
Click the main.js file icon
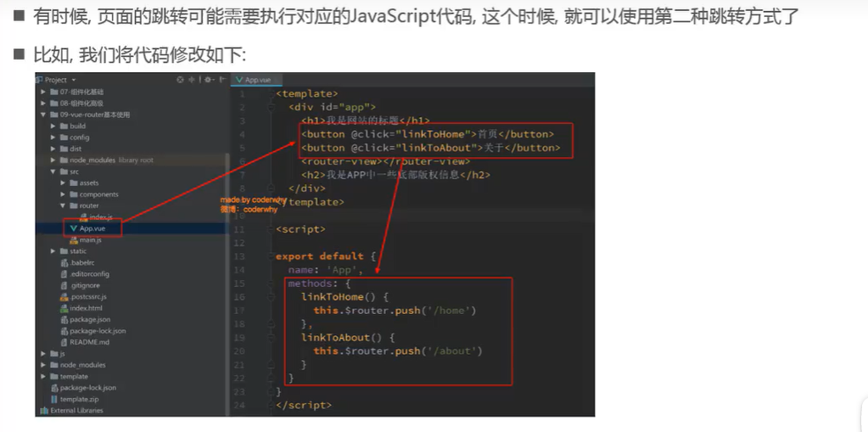(74, 240)
